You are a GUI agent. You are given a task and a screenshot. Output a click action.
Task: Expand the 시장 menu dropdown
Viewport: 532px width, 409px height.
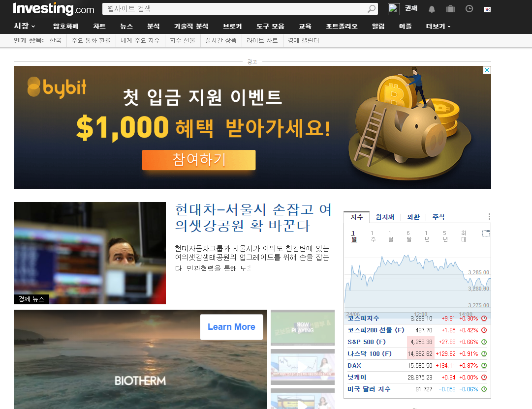pos(25,26)
